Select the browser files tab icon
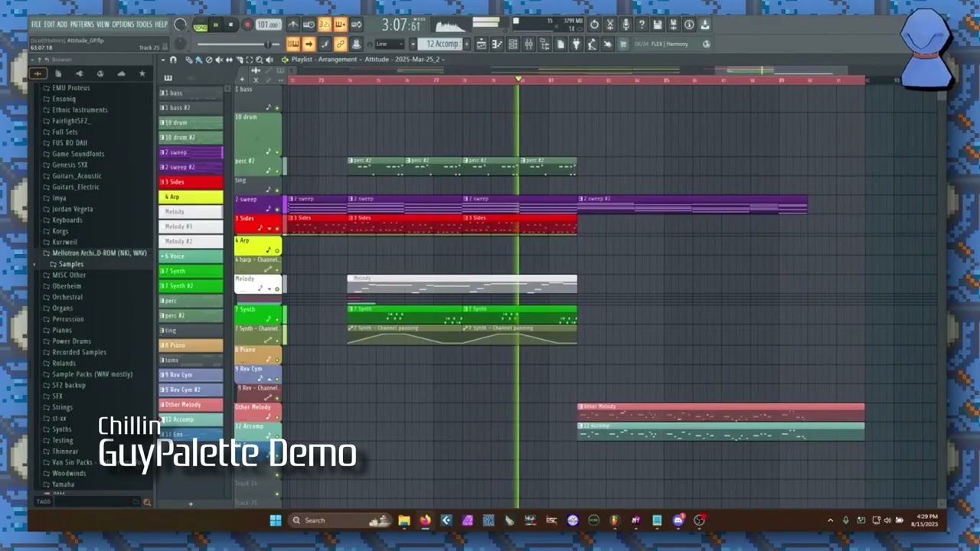This screenshot has height=551, width=980. tap(59, 73)
